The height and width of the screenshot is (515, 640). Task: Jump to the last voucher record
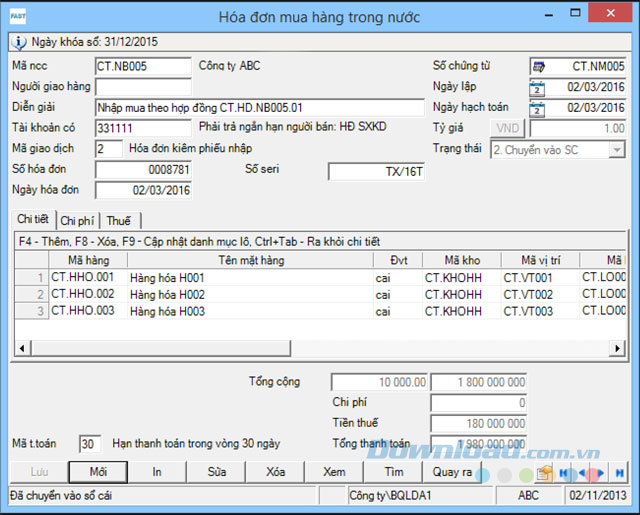pos(619,473)
